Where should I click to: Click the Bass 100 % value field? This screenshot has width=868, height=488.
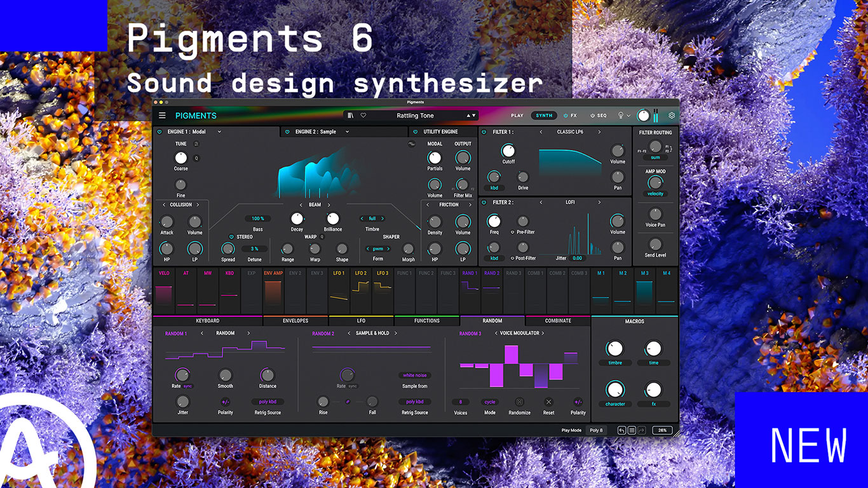tap(258, 219)
